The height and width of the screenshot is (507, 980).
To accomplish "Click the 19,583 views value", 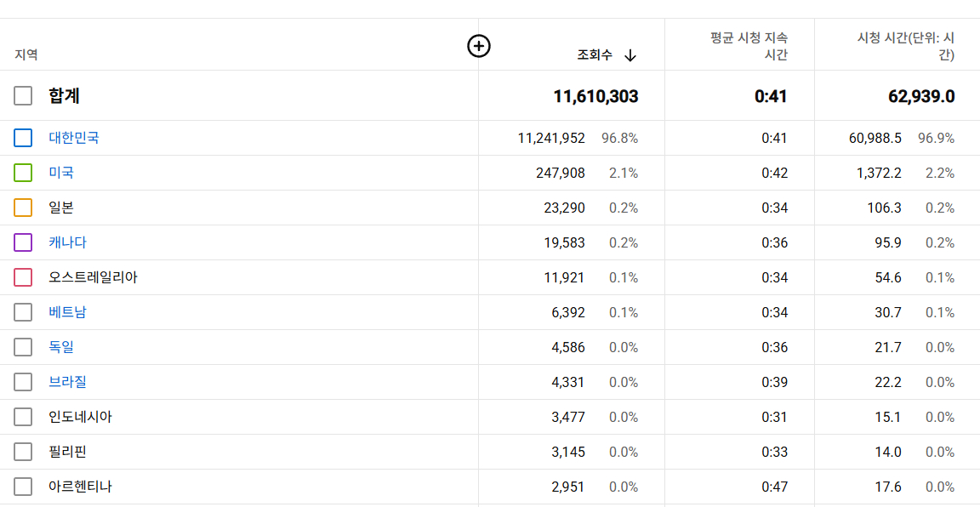I will pyautogui.click(x=565, y=242).
